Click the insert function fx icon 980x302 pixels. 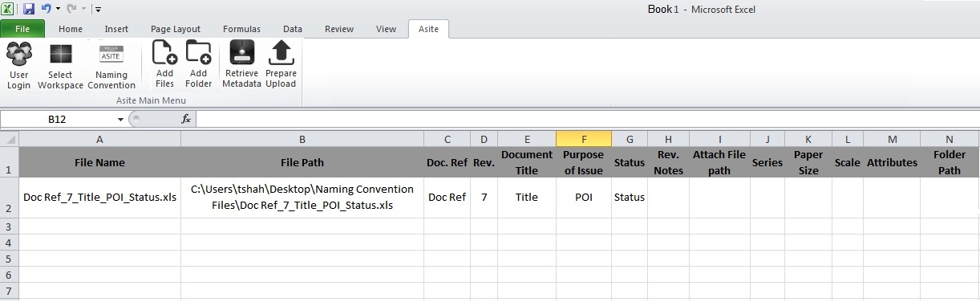(186, 119)
